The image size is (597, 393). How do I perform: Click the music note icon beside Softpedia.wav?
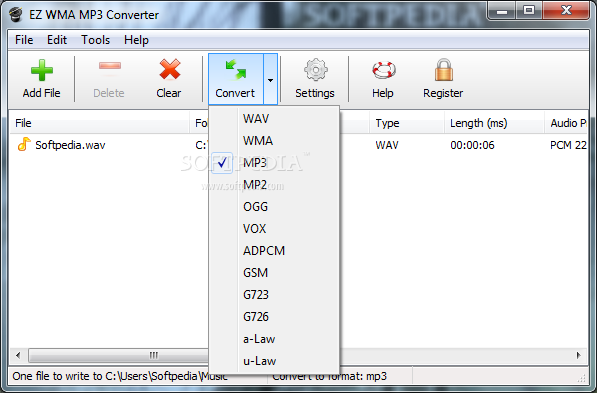(24, 144)
